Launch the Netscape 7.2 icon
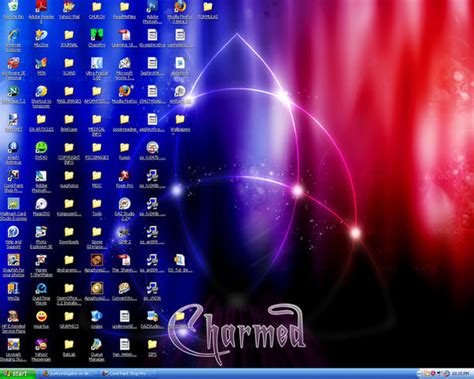Screen dimensions: 474x379 tap(13, 94)
